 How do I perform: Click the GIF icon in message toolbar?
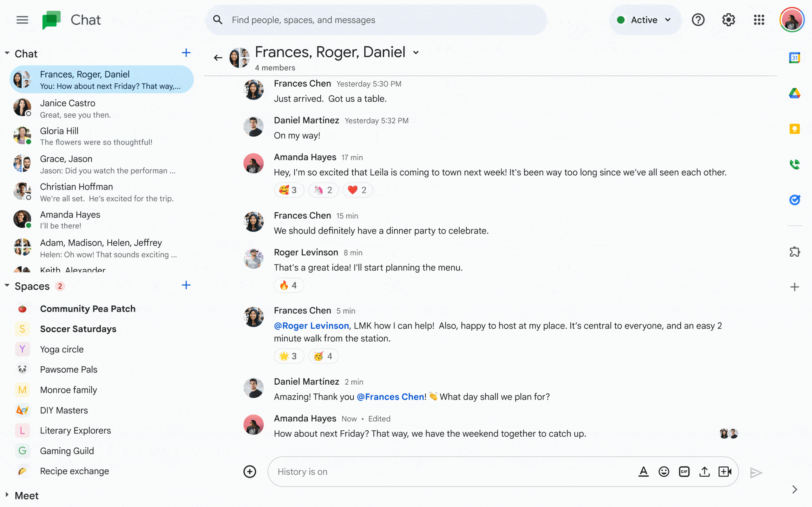(684, 472)
